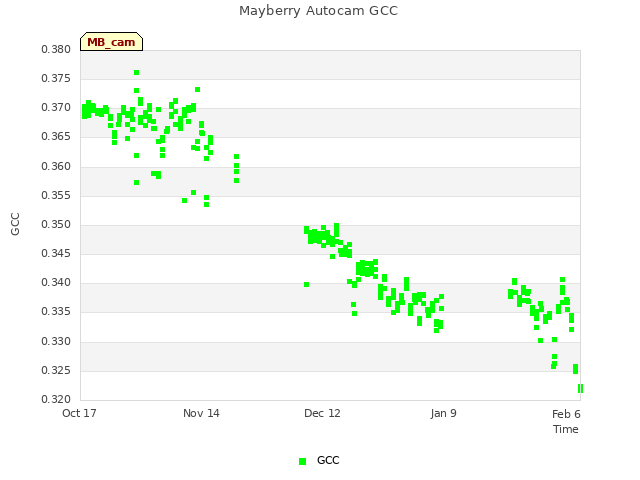Viewport: 640px width, 480px height.
Task: Click the 0.345 y-axis value
Action: (56, 253)
